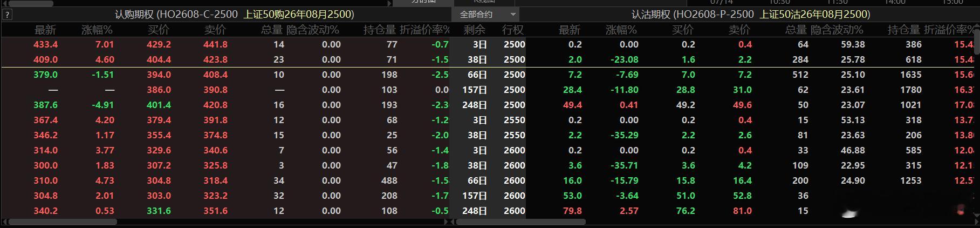Sort puts by 持仓量 column header

click(x=904, y=30)
